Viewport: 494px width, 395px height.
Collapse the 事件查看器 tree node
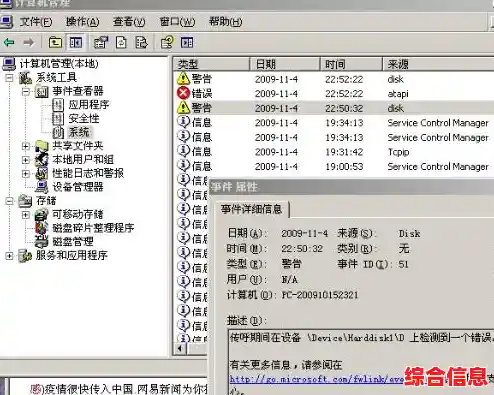(26, 91)
